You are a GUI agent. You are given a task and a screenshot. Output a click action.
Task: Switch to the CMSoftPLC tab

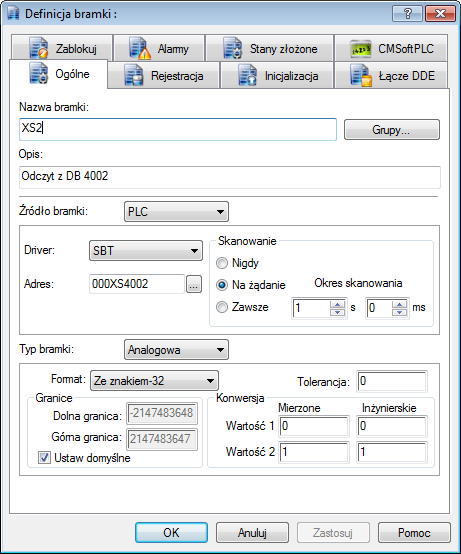(391, 47)
